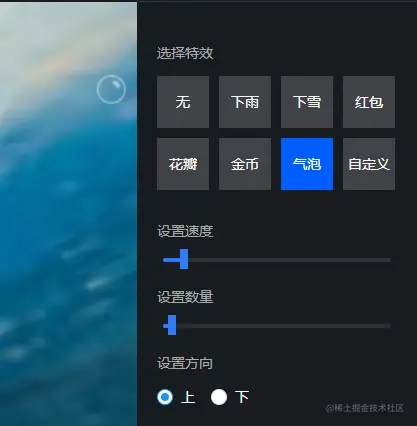Click the speed slider handle
The height and width of the screenshot is (426, 417).
[184, 259]
